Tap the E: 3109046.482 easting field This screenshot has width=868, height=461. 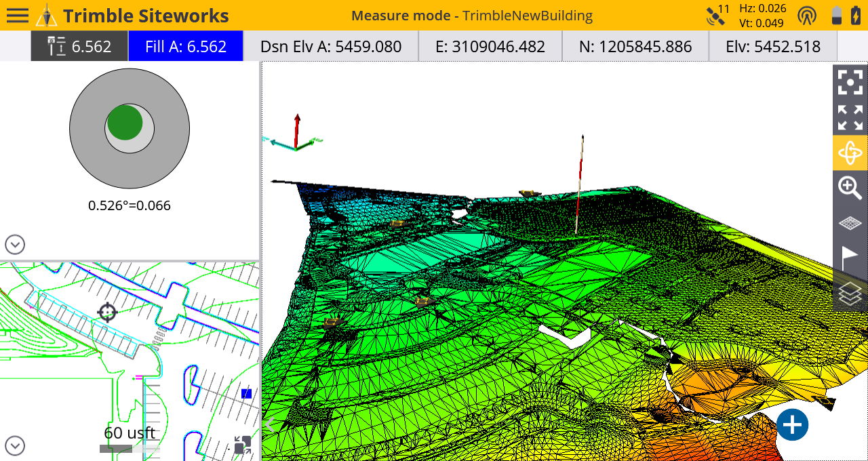click(490, 46)
